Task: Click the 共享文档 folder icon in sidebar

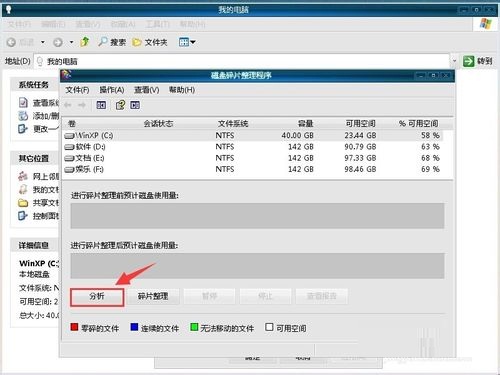Action: click(x=23, y=203)
